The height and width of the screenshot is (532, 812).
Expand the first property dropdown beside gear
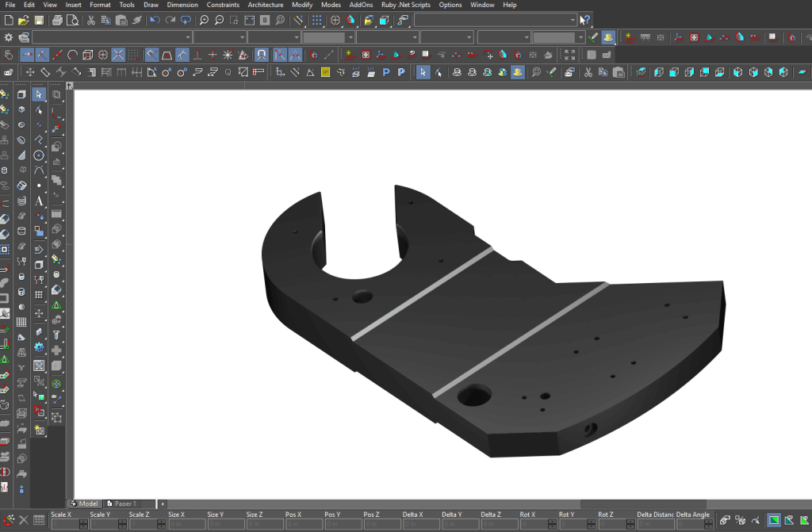[113, 37]
